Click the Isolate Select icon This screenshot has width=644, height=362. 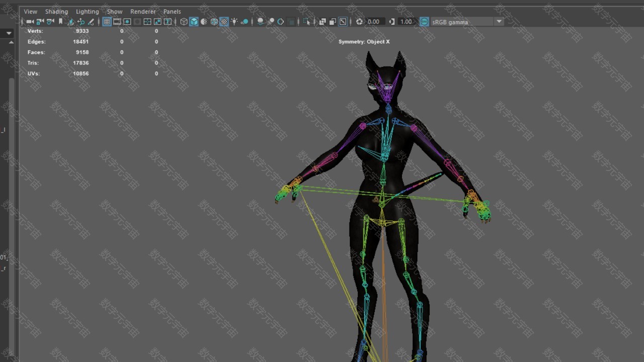[306, 22]
